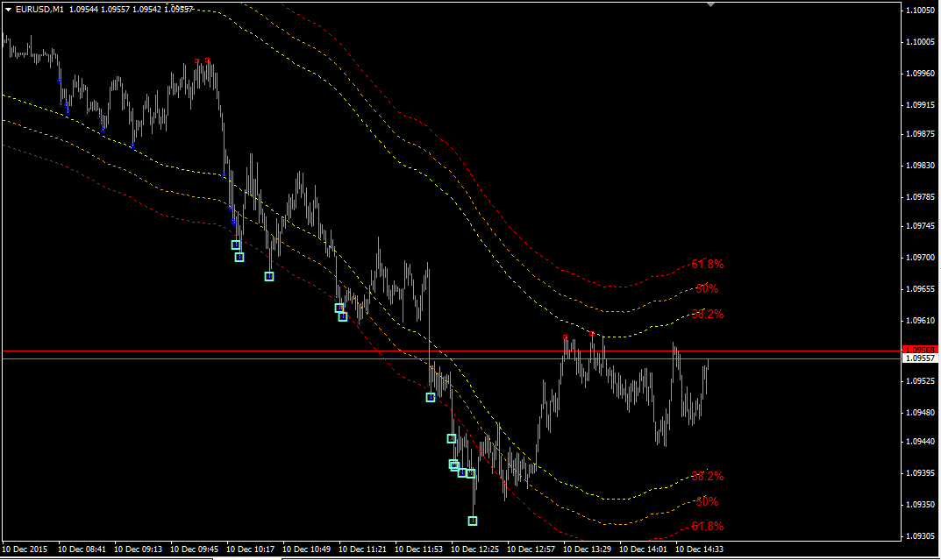
Task: Click the red 1.09568 price tag
Action: pyautogui.click(x=920, y=350)
